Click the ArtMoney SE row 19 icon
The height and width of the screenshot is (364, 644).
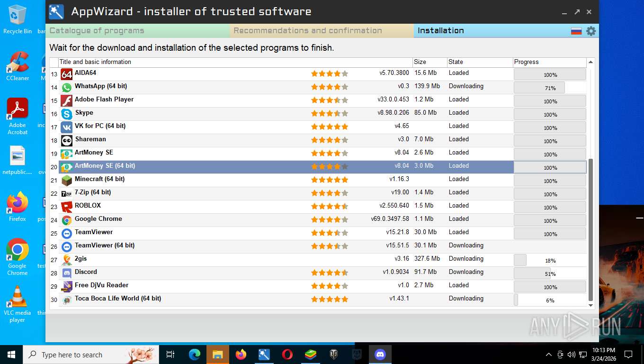coord(67,154)
